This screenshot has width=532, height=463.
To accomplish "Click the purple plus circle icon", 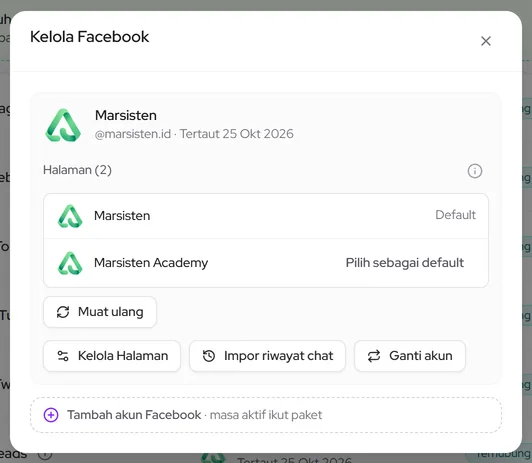I will (x=51, y=415).
